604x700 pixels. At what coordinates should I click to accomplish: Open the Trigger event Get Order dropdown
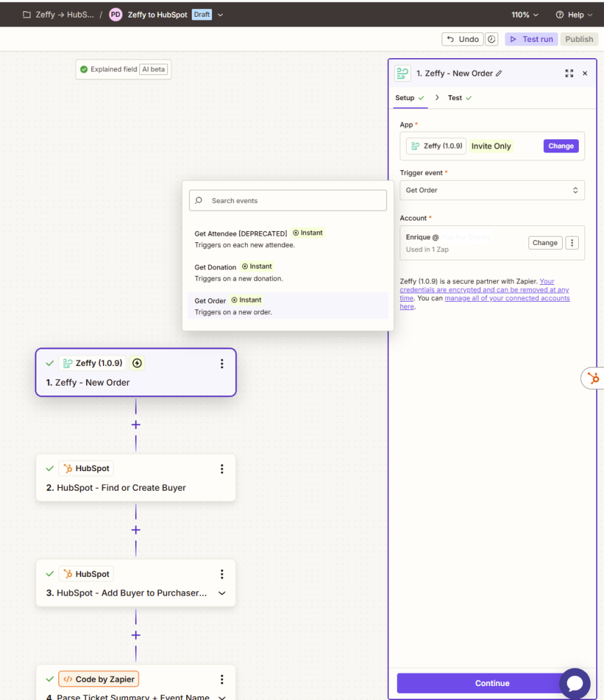492,190
